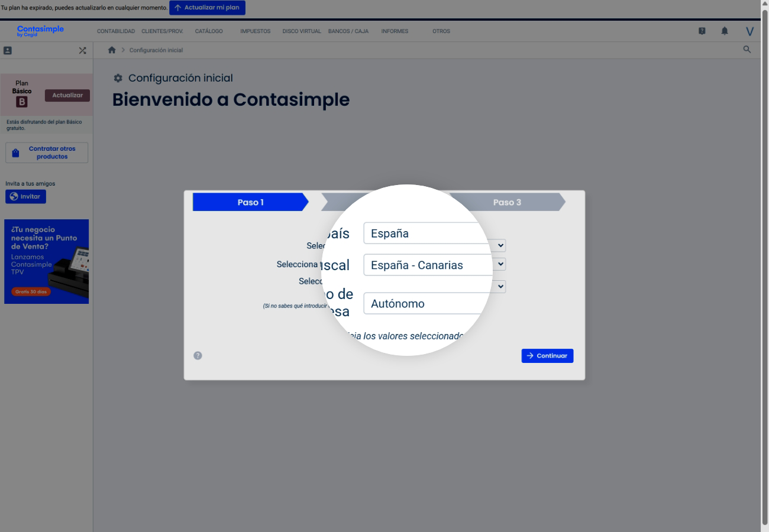769x532 pixels.
Task: Open the BANCOS / CAJA menu
Action: (348, 31)
